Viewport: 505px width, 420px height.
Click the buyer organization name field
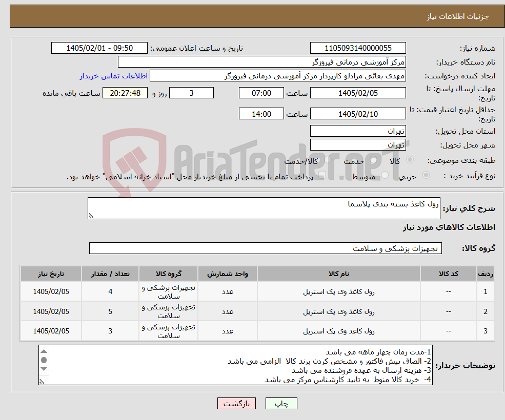(x=261, y=62)
